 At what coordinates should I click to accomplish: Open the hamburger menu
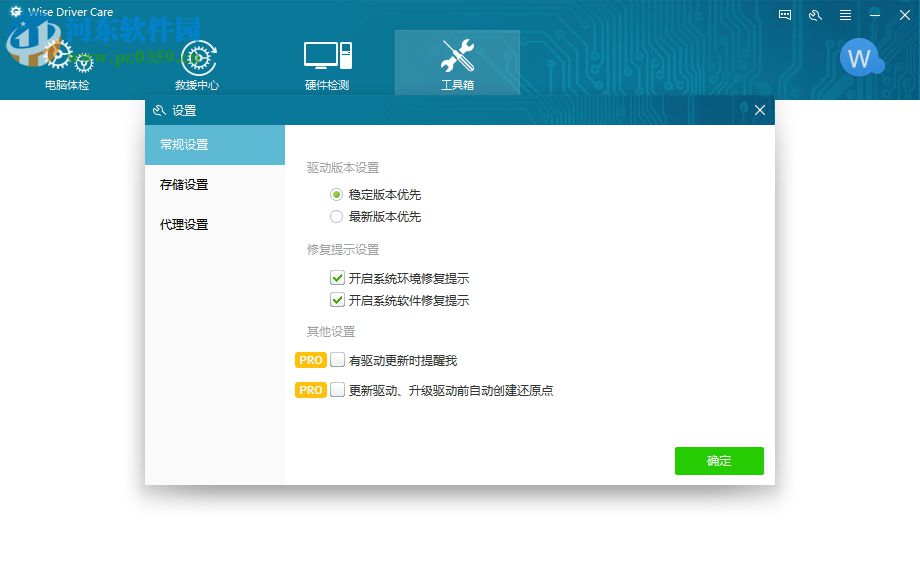[843, 14]
